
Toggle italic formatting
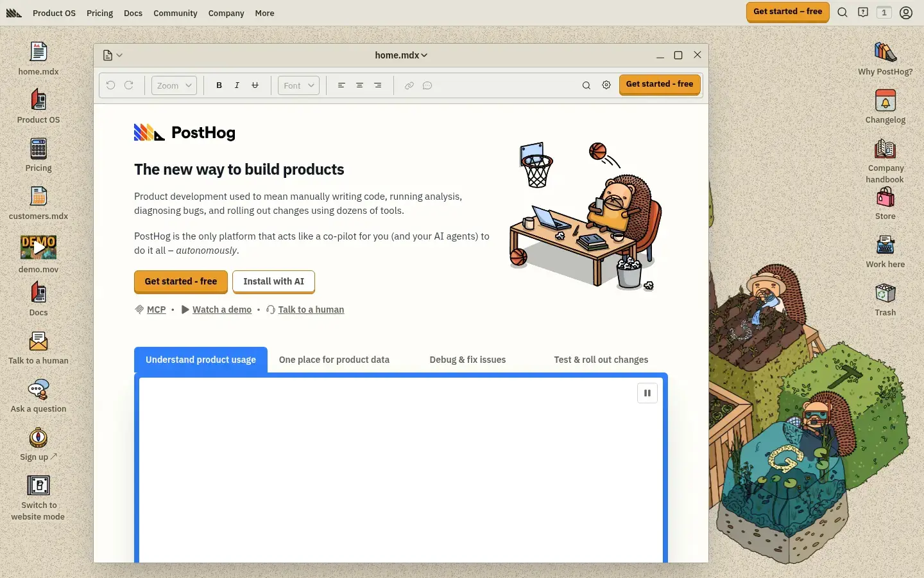click(x=237, y=85)
